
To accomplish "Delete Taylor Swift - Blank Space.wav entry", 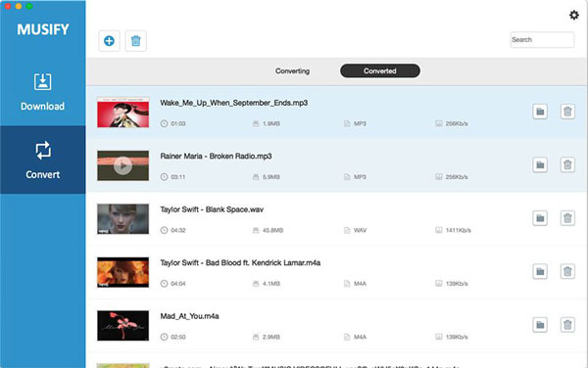I will click(x=567, y=218).
